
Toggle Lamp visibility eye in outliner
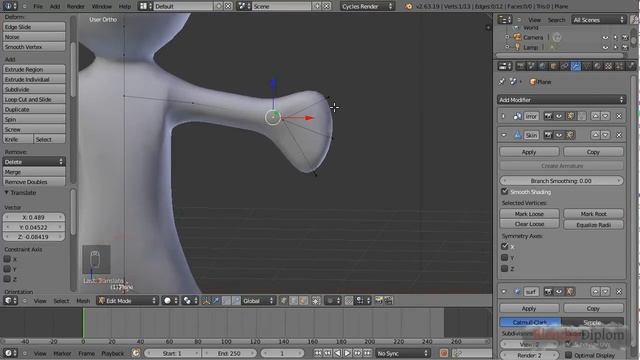[x=605, y=48]
